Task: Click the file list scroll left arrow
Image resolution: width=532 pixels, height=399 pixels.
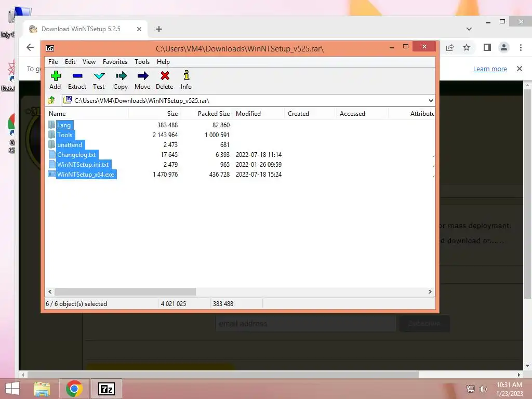Action: [x=50, y=292]
